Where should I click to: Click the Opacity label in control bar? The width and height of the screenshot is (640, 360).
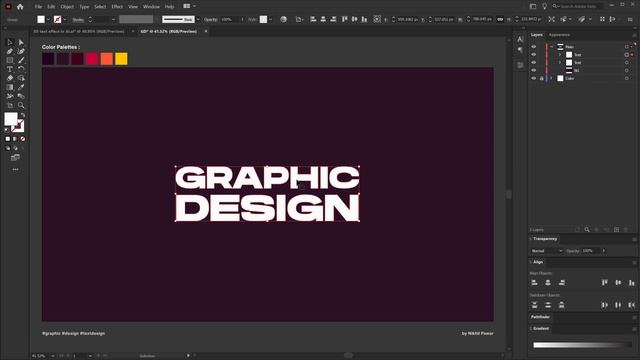coord(211,19)
